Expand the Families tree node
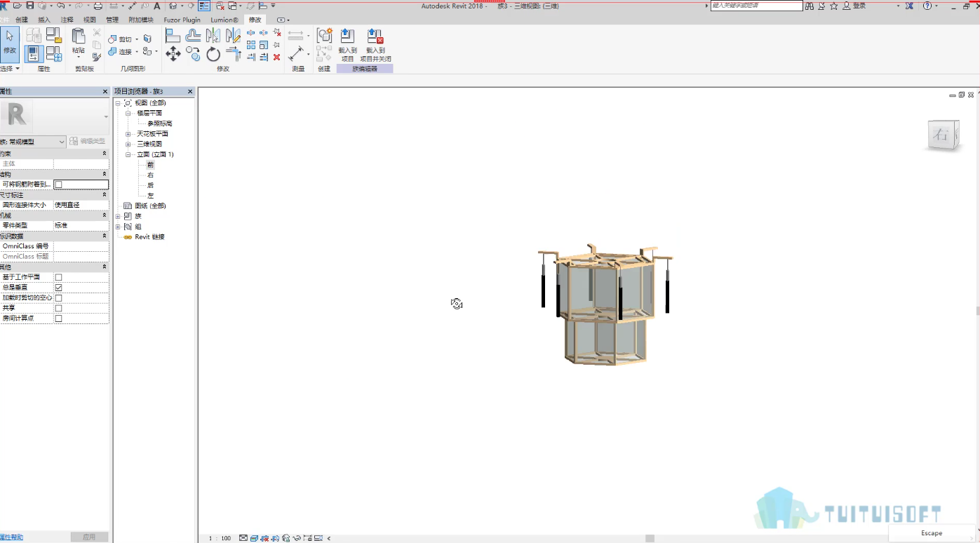Screen dimensions: 980x543 (x=118, y=216)
